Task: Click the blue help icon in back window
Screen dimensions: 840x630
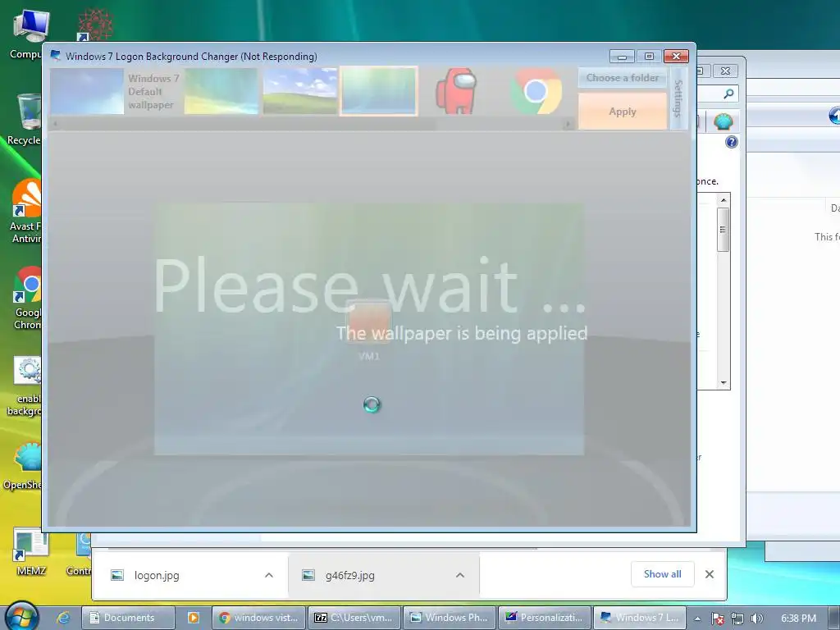Action: coord(731,142)
